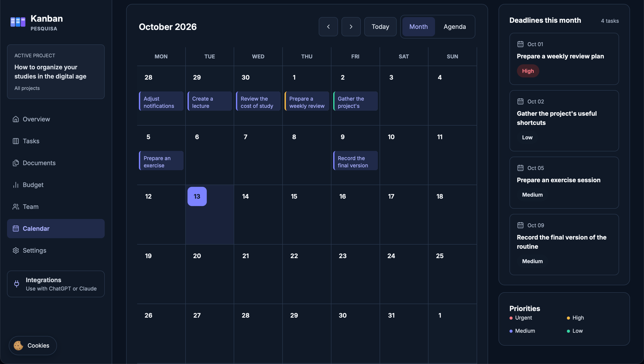Click the cookie icon
Image resolution: width=644 pixels, height=364 pixels.
(18, 346)
